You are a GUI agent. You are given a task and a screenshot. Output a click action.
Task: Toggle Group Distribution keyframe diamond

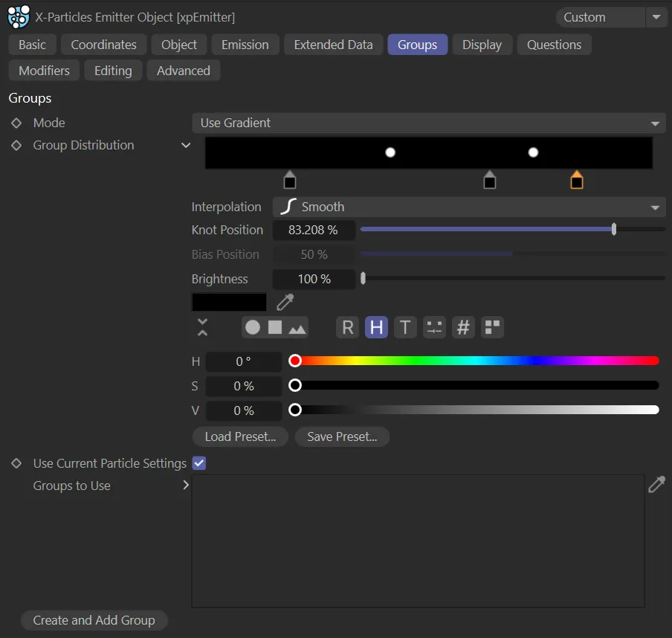[x=16, y=145]
